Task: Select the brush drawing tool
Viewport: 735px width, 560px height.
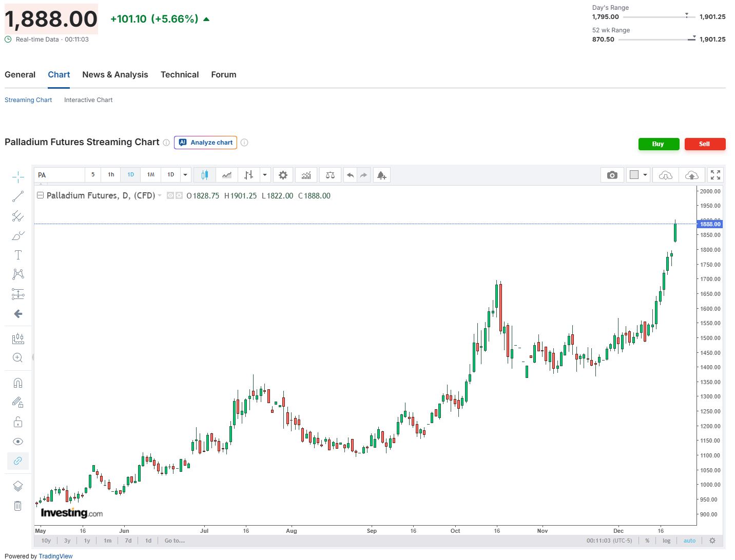Action: (18, 235)
